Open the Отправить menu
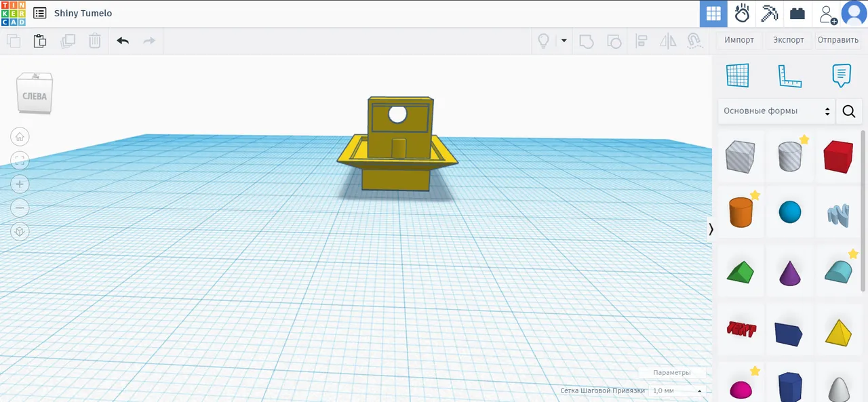The width and height of the screenshot is (868, 402). click(x=838, y=40)
